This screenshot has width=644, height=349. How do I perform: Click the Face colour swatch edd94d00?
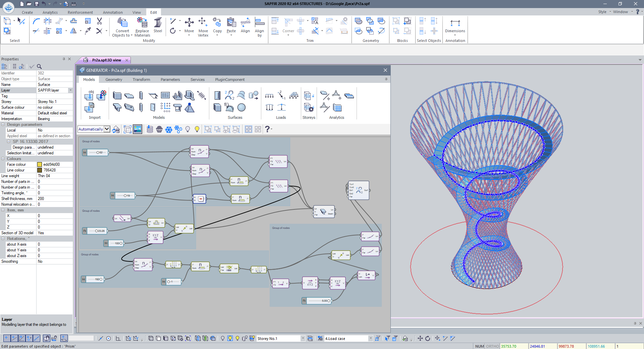pyautogui.click(x=40, y=164)
